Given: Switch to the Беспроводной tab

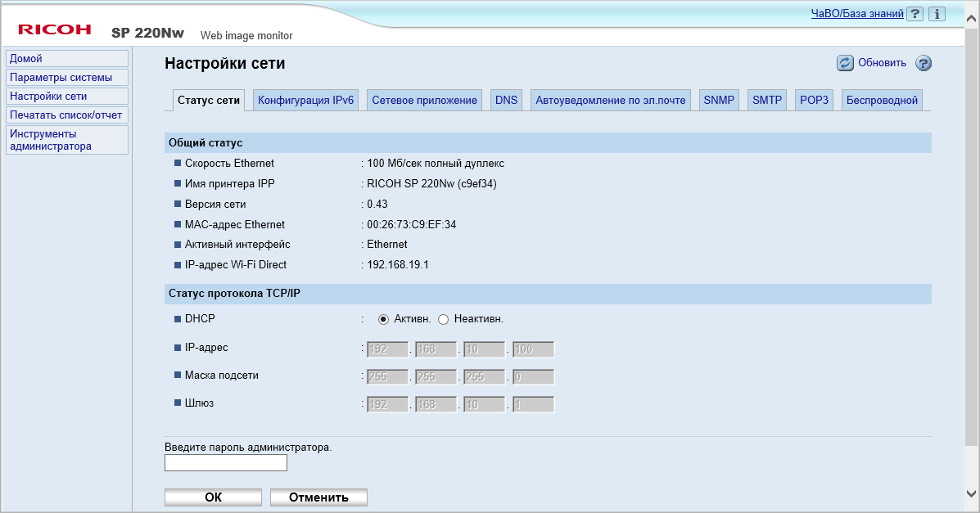Looking at the screenshot, I should [x=882, y=100].
